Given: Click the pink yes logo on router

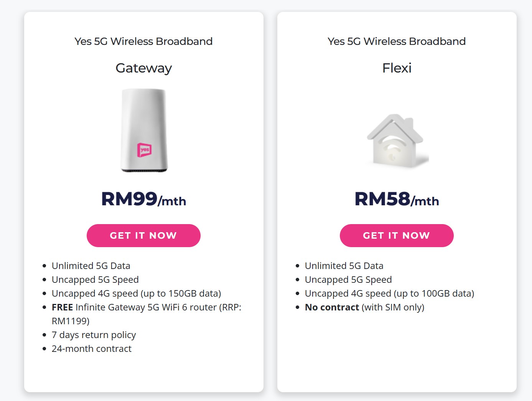Looking at the screenshot, I should coord(145,150).
